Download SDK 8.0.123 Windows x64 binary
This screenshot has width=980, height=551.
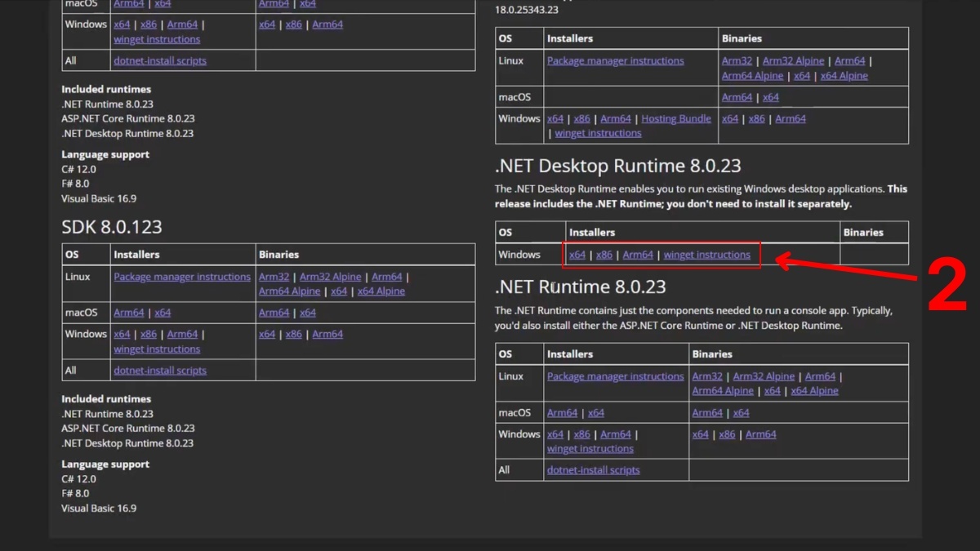tap(267, 334)
